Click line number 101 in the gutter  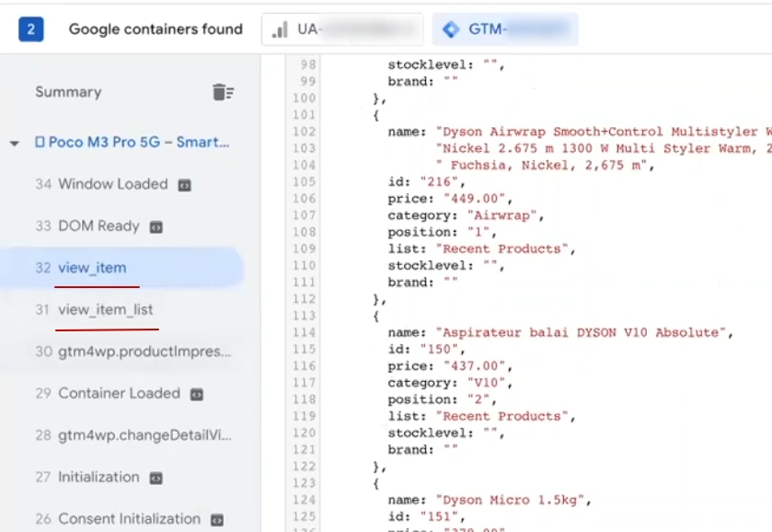coord(304,115)
